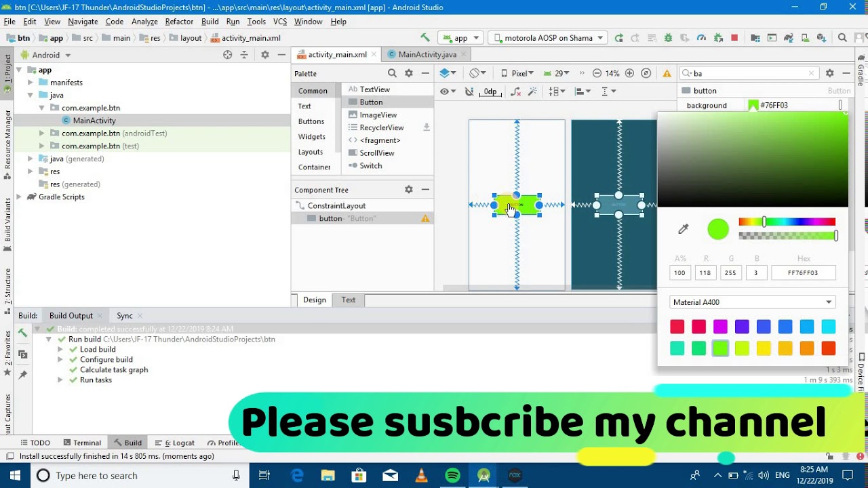Click the warning icon on button row
868x488 pixels.
[425, 218]
